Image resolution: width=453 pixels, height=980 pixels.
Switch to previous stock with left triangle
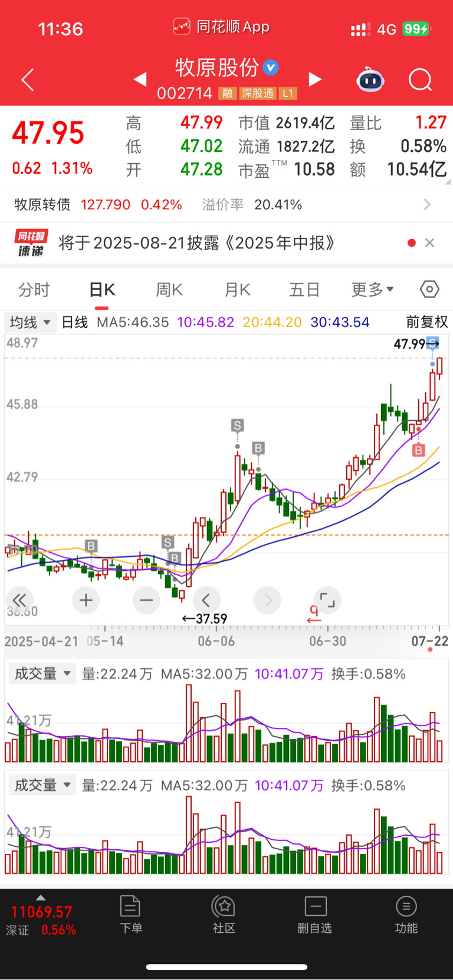click(x=140, y=79)
